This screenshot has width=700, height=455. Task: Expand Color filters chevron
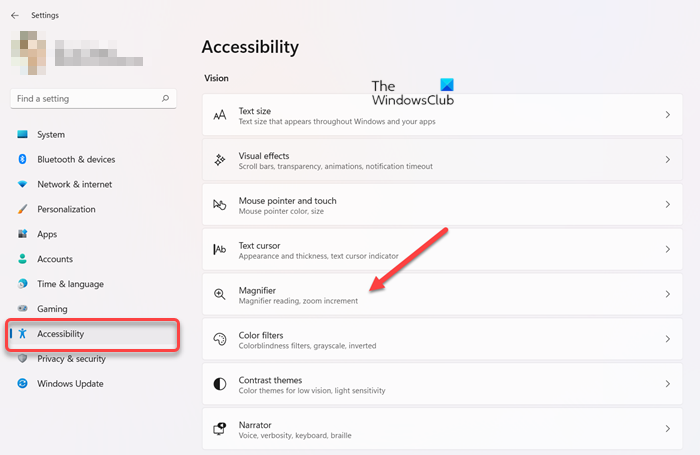coord(667,340)
